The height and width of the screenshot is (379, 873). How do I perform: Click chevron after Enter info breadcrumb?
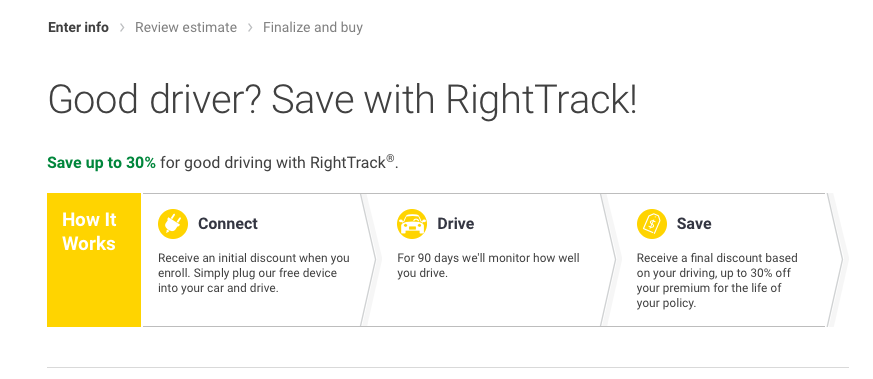(x=122, y=27)
